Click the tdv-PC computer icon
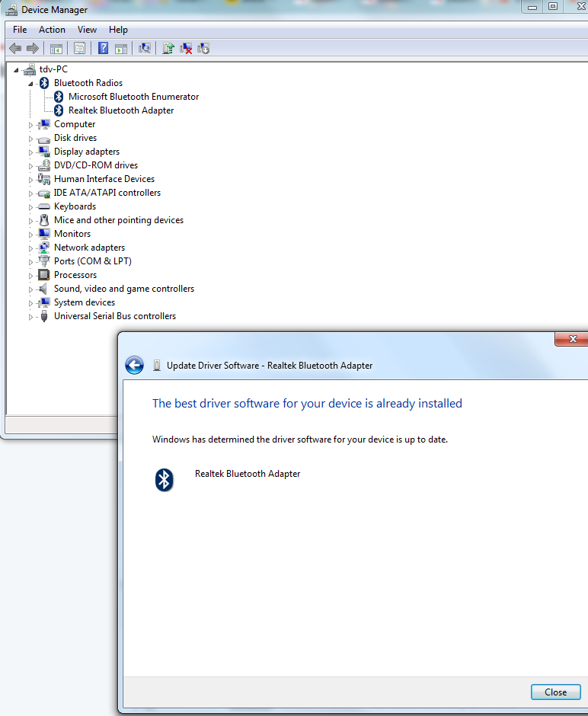This screenshot has height=716, width=588. [x=30, y=69]
